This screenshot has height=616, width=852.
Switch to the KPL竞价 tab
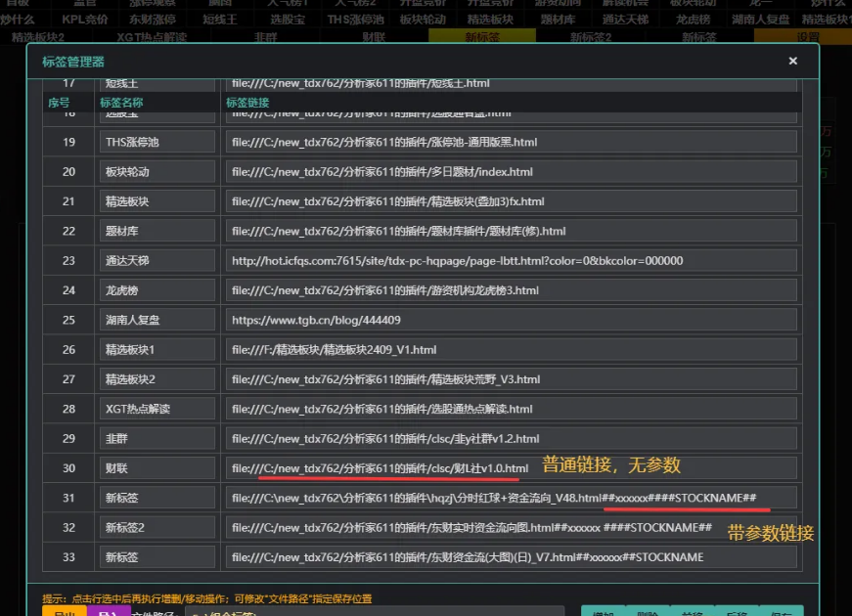coord(85,20)
